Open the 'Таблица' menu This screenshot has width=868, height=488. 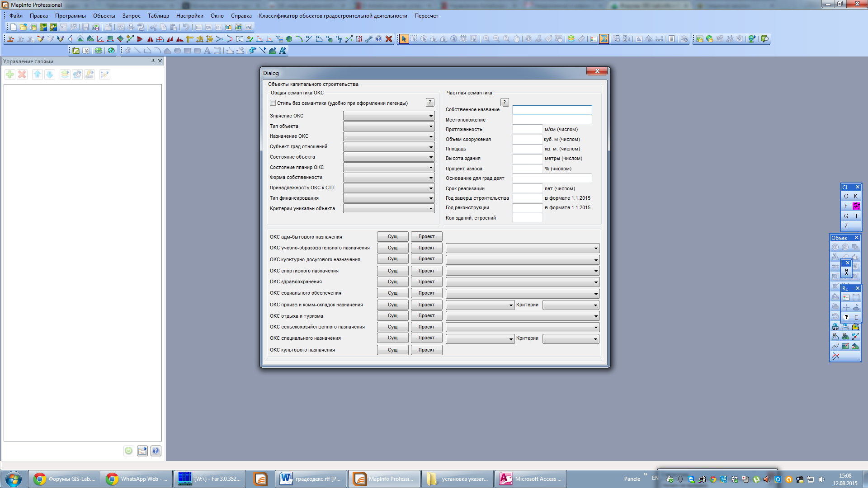click(x=158, y=16)
